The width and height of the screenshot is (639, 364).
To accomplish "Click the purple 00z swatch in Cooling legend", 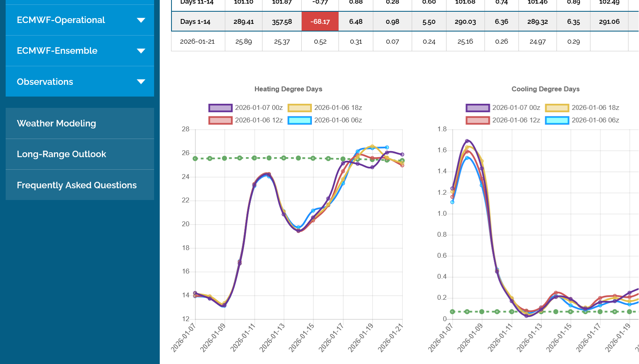I will click(x=478, y=108).
